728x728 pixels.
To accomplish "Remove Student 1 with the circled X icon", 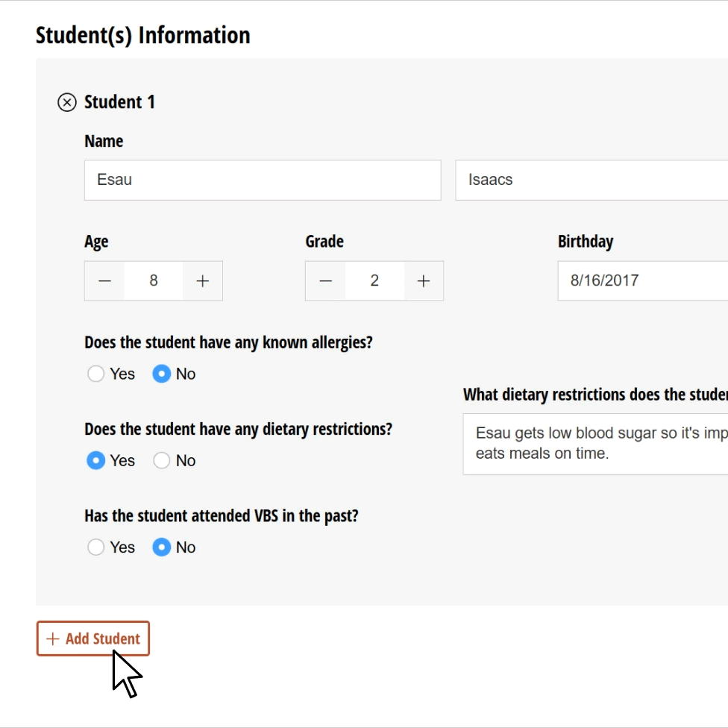I will [x=67, y=102].
